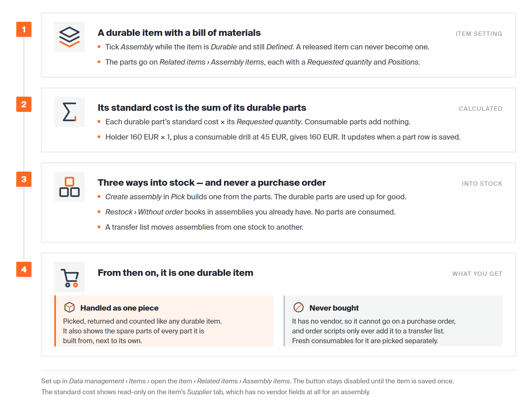Click the WHAT YOU GET tag label

pos(477,274)
